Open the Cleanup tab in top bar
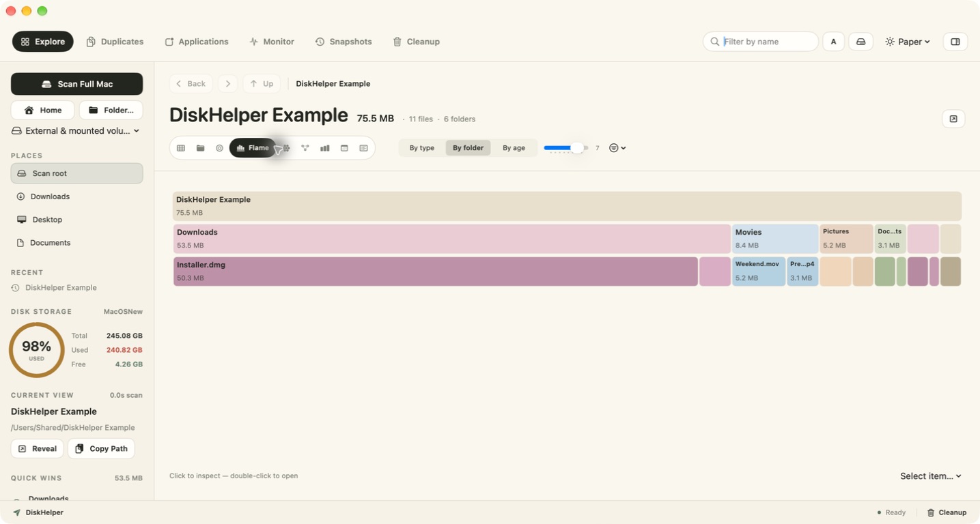The width and height of the screenshot is (980, 524). click(416, 42)
